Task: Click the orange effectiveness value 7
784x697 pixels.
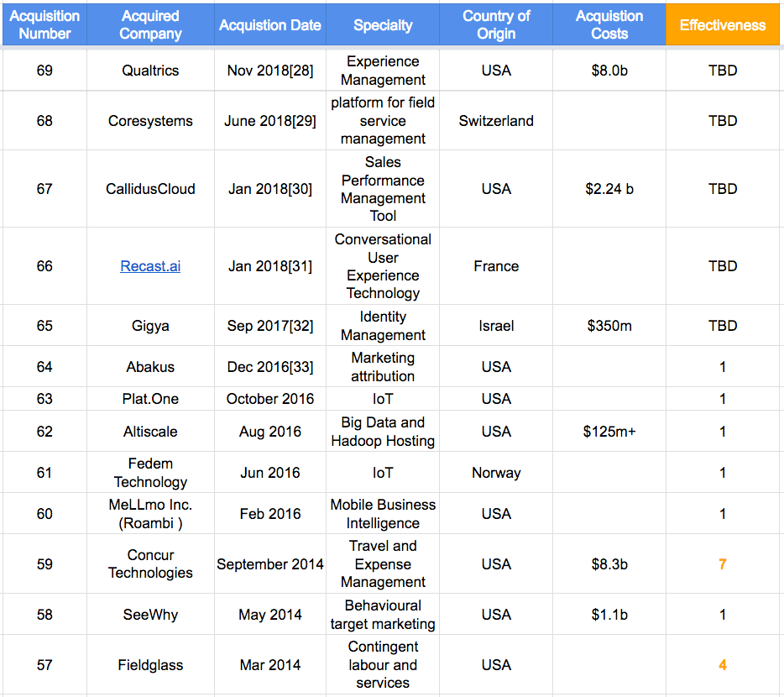Action: click(723, 564)
